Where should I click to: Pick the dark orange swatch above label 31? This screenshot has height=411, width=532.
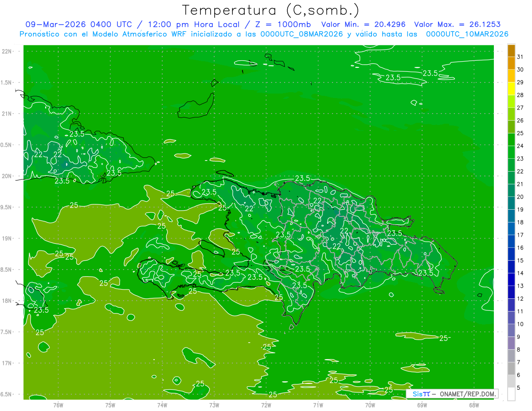511,51
